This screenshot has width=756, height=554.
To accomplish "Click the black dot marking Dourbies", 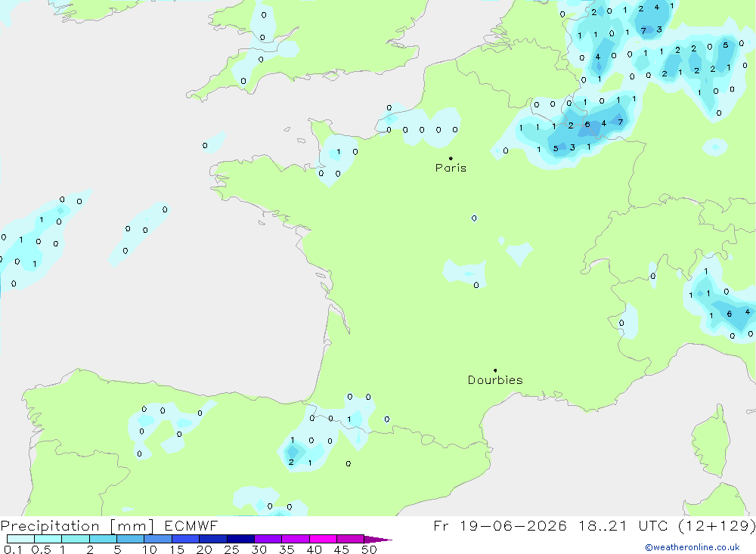I will pyautogui.click(x=495, y=370).
